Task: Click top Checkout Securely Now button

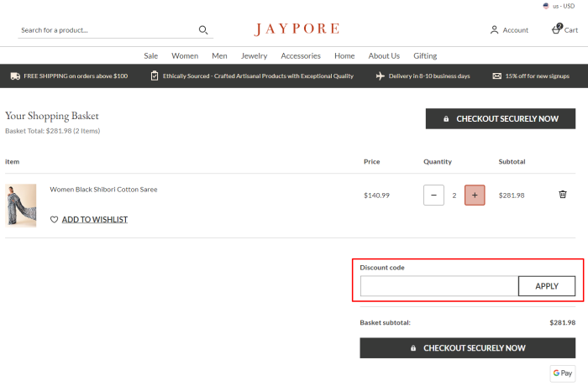Action: pyautogui.click(x=501, y=119)
